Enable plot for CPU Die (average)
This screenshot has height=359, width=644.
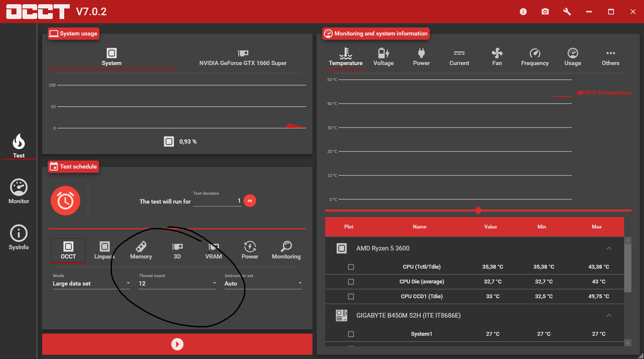tap(351, 282)
